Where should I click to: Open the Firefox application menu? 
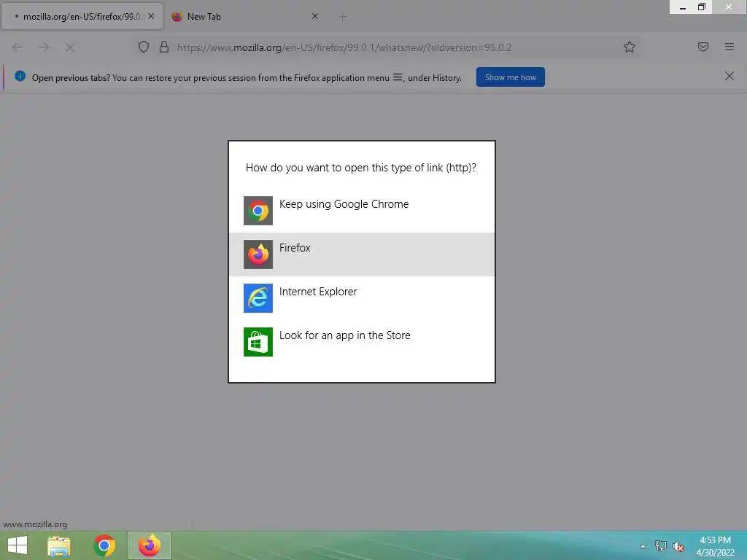pos(729,47)
